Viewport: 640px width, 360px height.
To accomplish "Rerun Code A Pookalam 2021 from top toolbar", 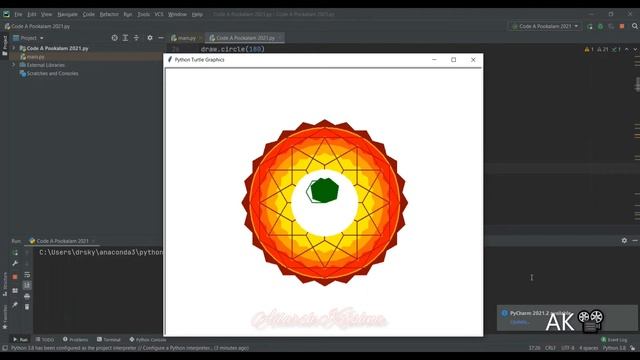I will (589, 26).
